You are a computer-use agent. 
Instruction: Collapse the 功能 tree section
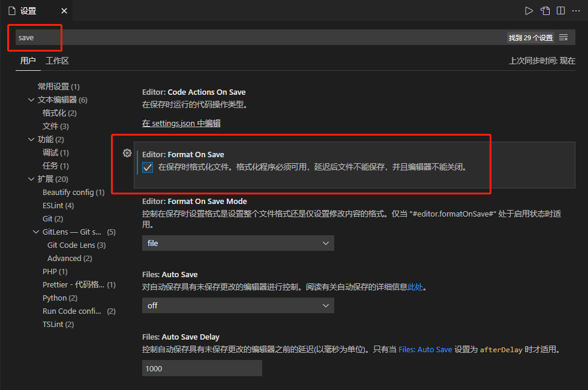(x=31, y=139)
